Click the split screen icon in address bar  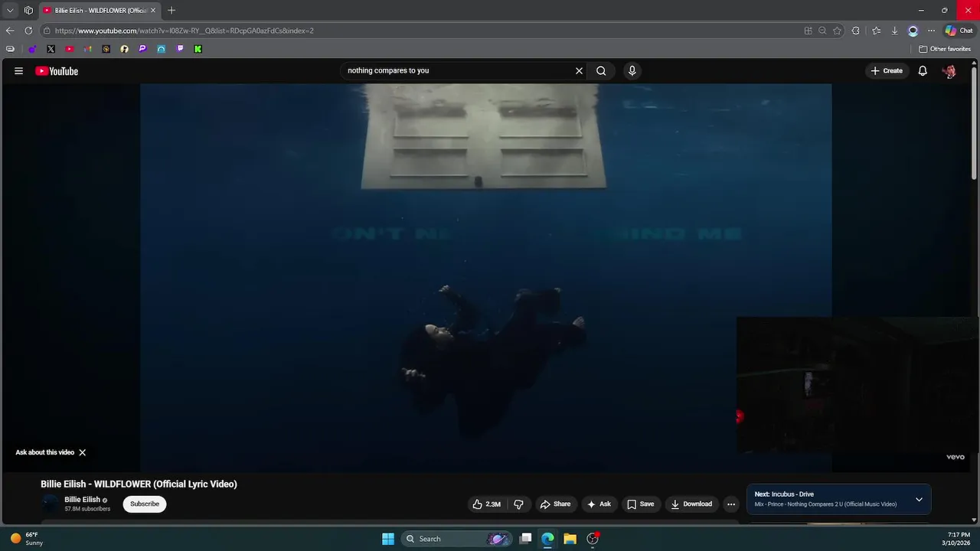[808, 31]
